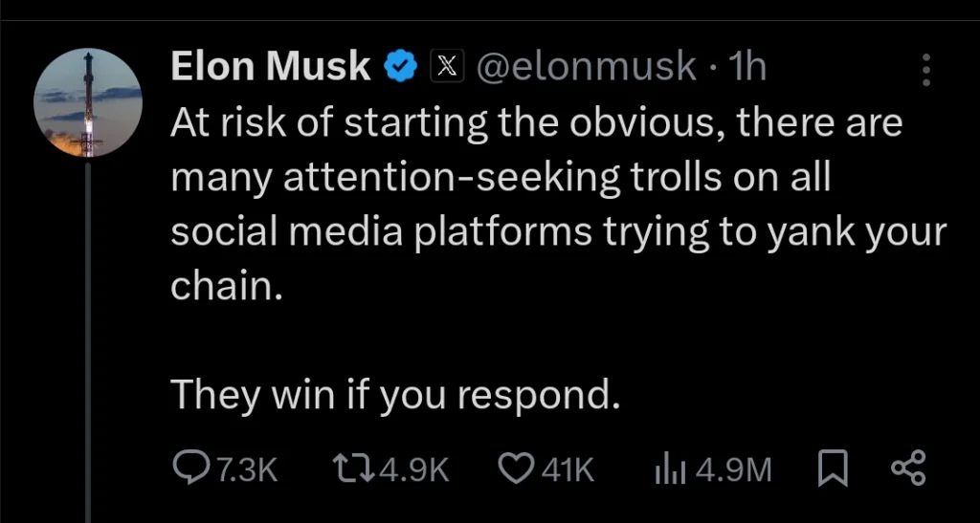The image size is (980, 523).
Task: Bookmark the post with the bookmark icon
Action: tap(833, 470)
